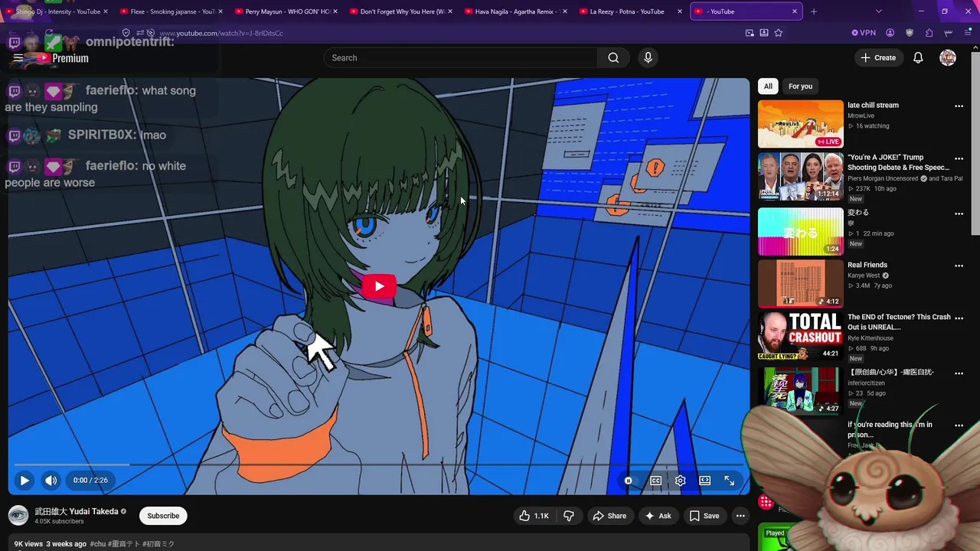Open options for Piers Morgan video
Screen dimensions: 980x551
(959, 158)
